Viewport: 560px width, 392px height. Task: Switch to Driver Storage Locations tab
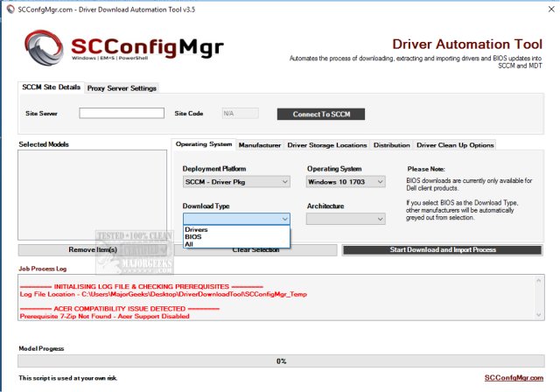tap(327, 145)
